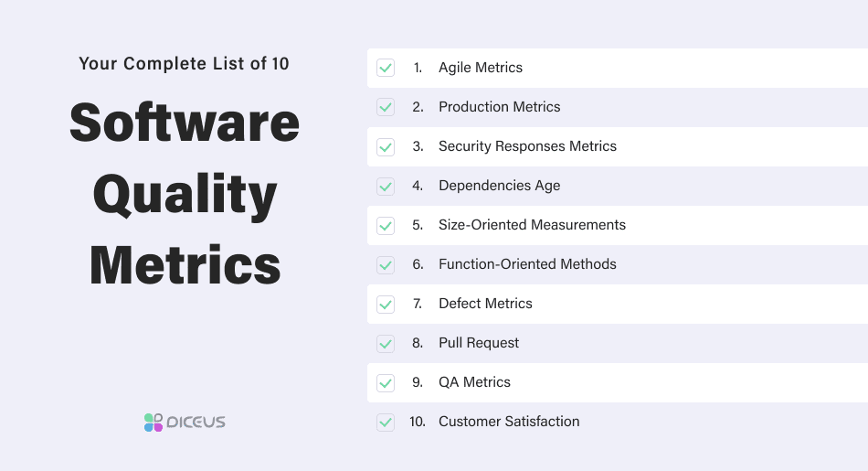Uncheck the Size-Oriented Measurements checkbox
The width and height of the screenshot is (868, 471).
[386, 226]
